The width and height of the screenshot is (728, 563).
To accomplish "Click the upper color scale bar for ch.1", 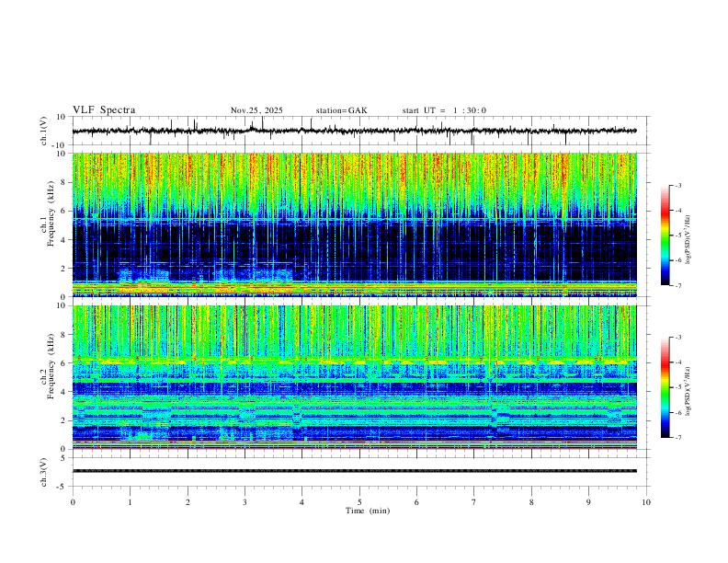I will point(665,236).
